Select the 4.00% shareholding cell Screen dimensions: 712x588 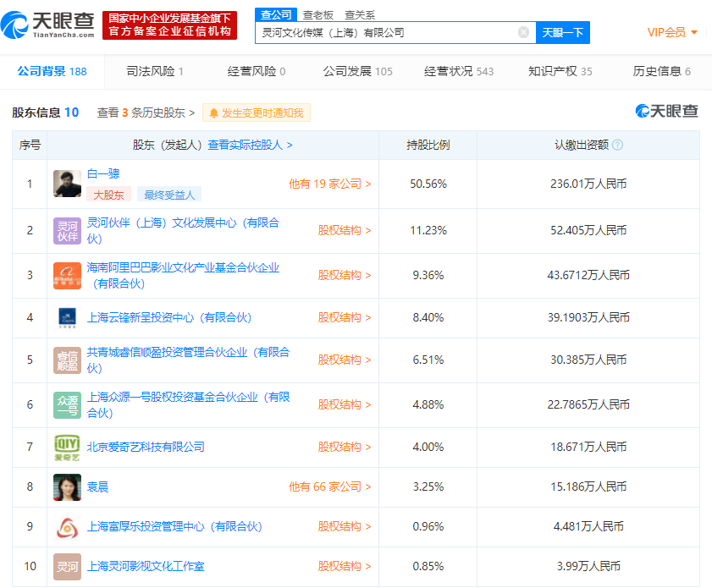pyautogui.click(x=428, y=448)
